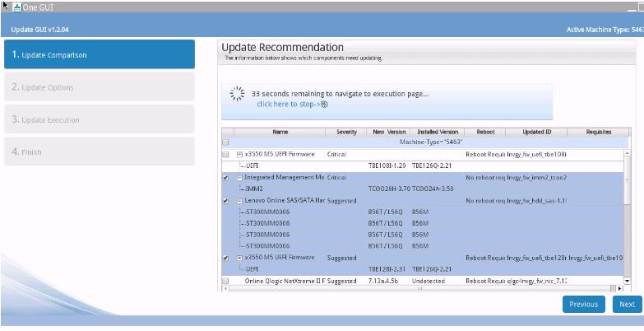
Task: Click the horizontal scrollbar thumb under the table
Action: click(x=419, y=289)
